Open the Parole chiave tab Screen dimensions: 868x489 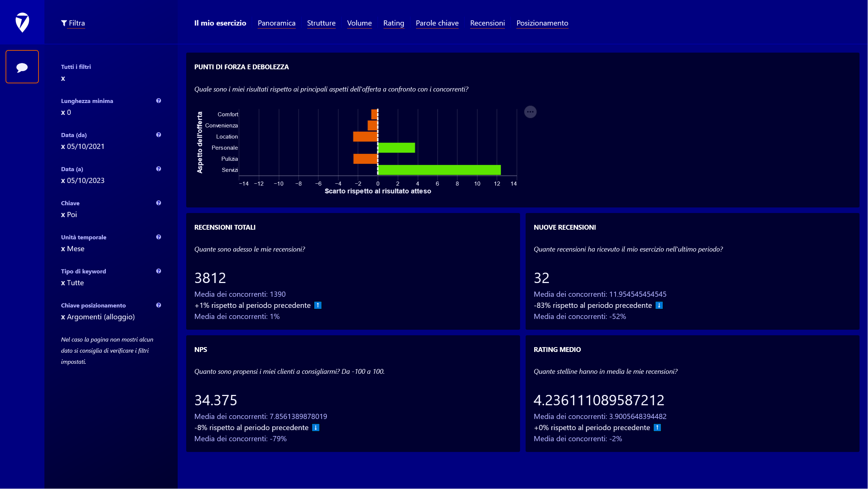(437, 23)
